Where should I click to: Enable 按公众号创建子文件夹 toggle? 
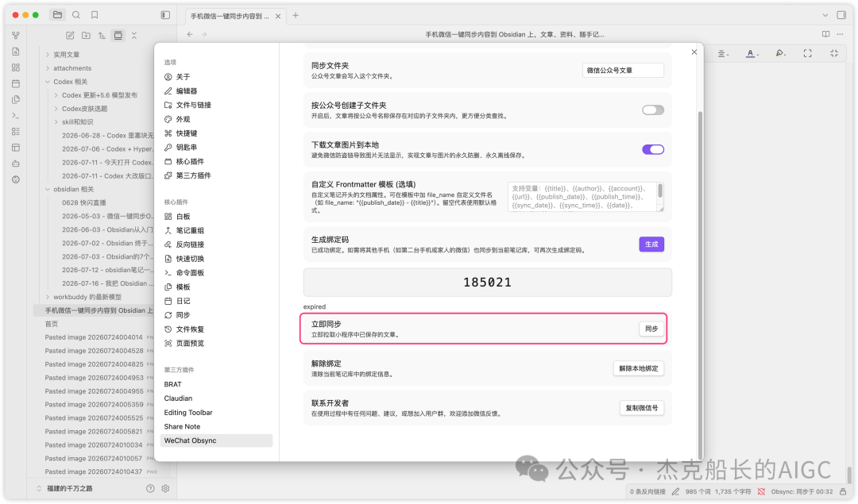(653, 110)
